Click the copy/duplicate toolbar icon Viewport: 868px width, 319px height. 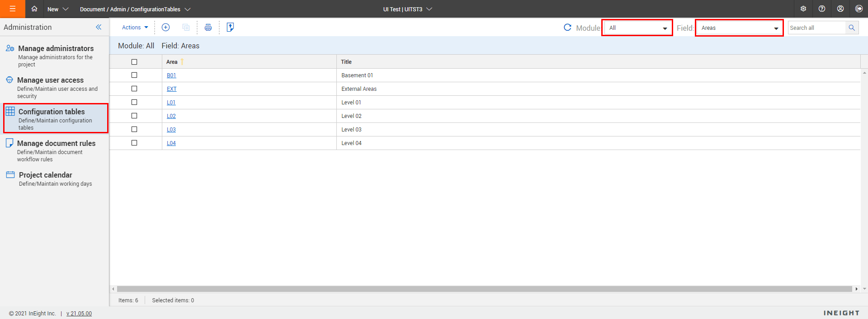point(186,27)
